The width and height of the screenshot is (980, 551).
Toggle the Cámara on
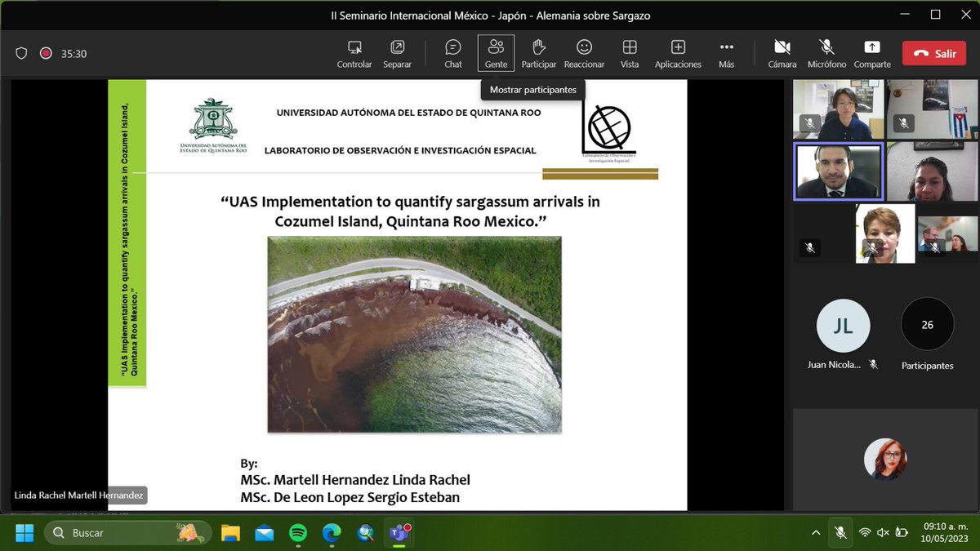click(x=782, y=53)
